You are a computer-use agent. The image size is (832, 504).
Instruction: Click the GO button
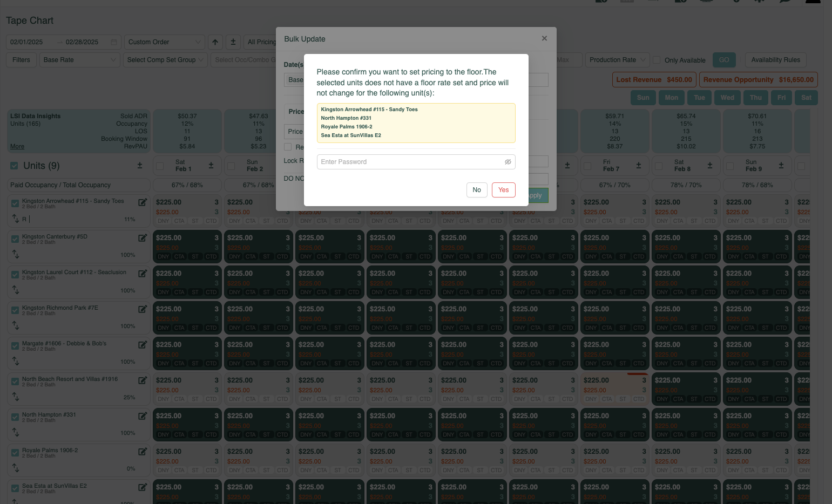point(724,60)
